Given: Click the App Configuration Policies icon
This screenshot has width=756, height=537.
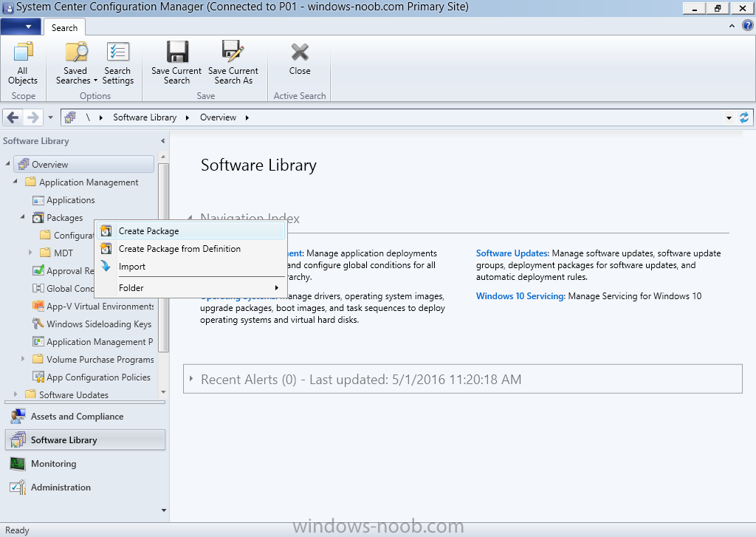Looking at the screenshot, I should 38,377.
